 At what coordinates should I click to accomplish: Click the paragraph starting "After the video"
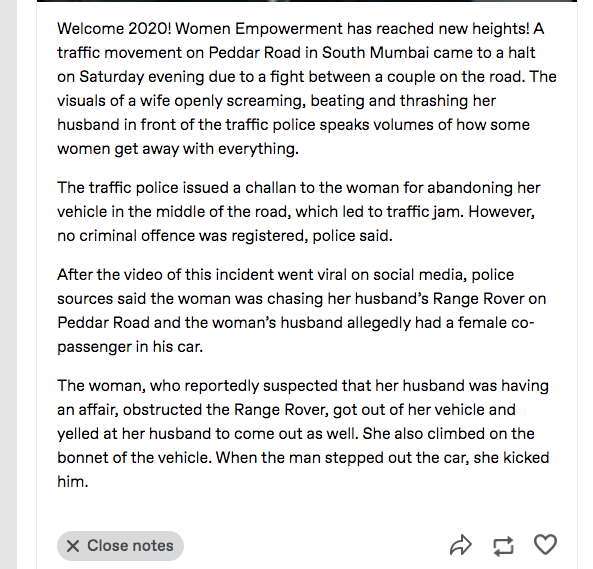302,310
